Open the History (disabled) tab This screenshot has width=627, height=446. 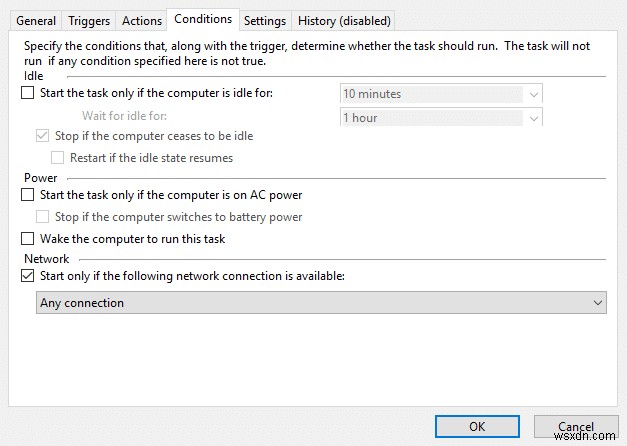344,21
